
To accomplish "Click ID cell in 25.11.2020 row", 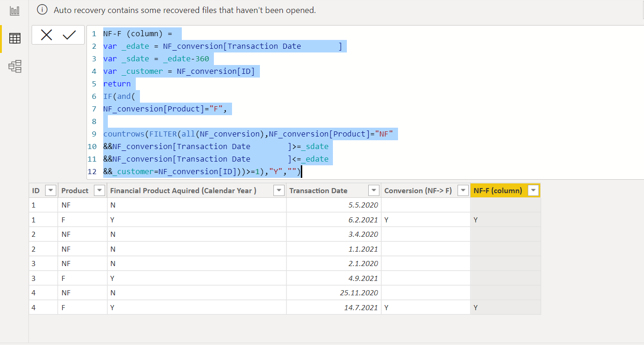I will (43, 293).
